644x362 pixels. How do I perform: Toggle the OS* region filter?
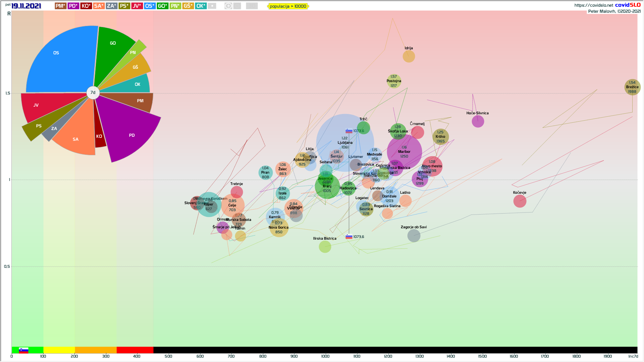[x=150, y=6]
